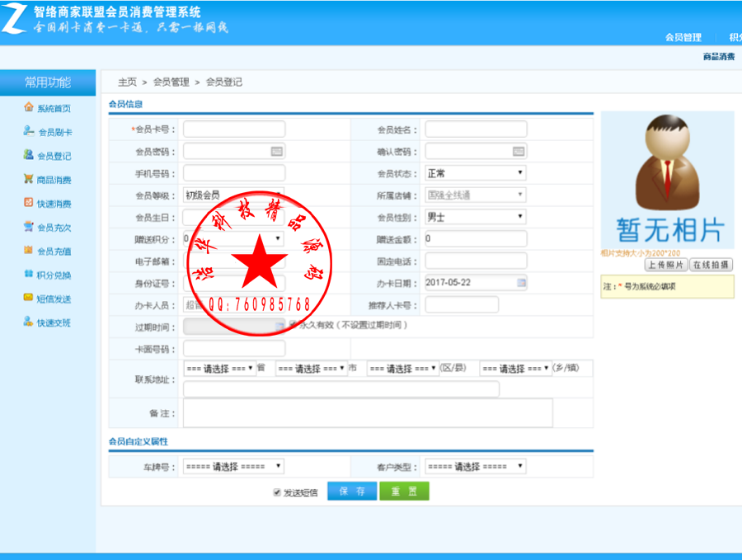Open 会员刷卡 icon in sidebar

tap(29, 130)
